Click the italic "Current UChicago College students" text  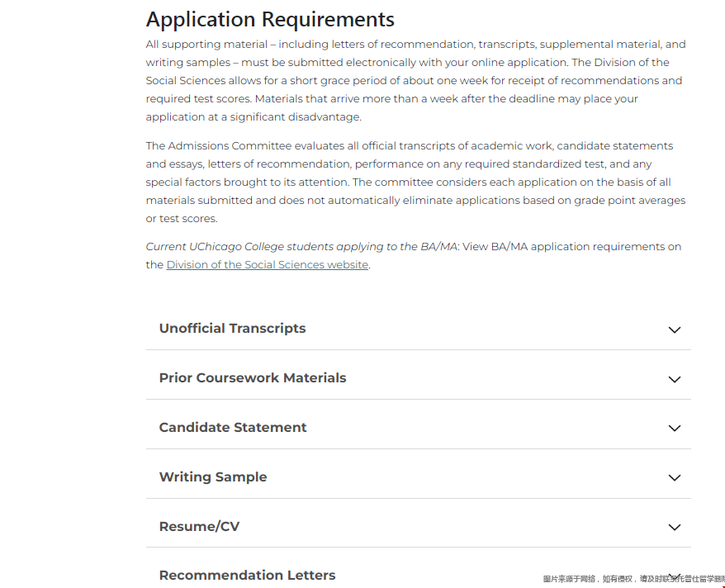point(301,247)
